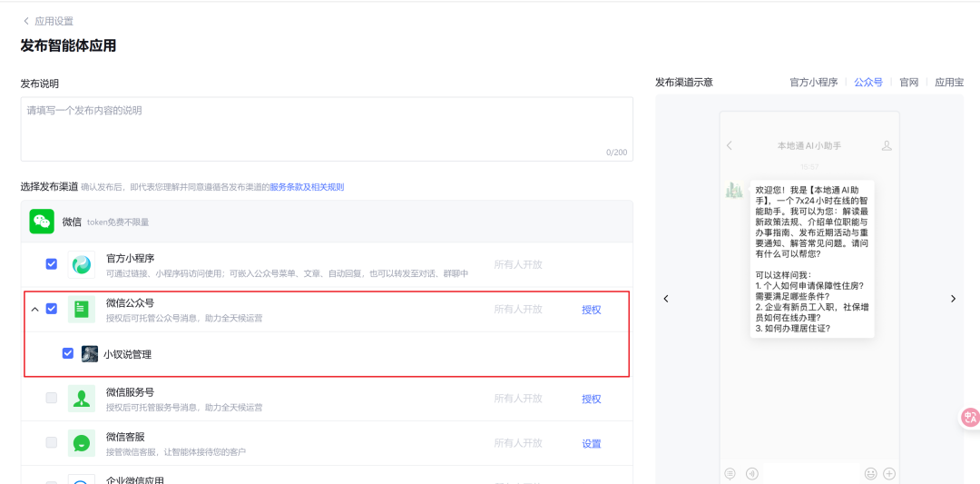Click the floating translate icon at right edge
Screen dimensions: 980x484
click(x=970, y=418)
